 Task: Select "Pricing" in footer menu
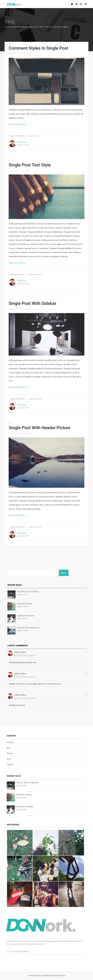10,753
